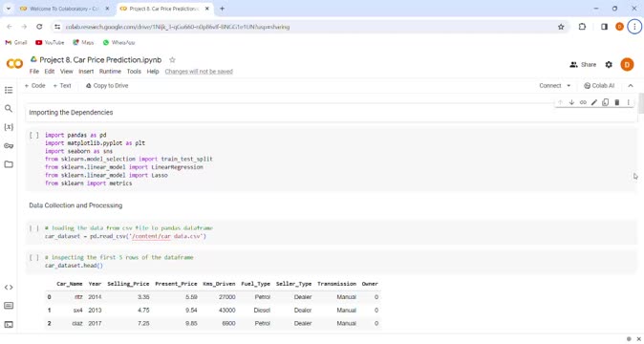Run the read_csv code cell

[x=34, y=228]
